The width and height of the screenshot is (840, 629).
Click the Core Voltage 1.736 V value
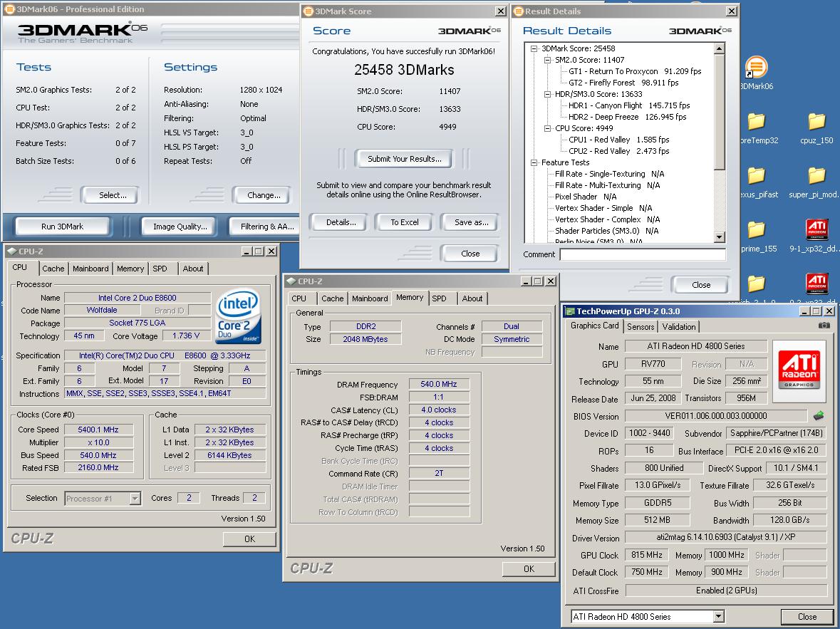[186, 336]
